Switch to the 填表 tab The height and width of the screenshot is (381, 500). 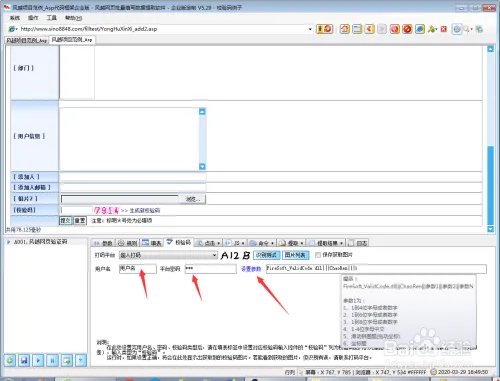pos(152,243)
